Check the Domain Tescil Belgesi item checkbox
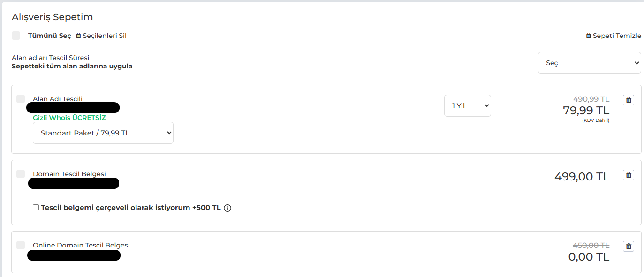 21,174
